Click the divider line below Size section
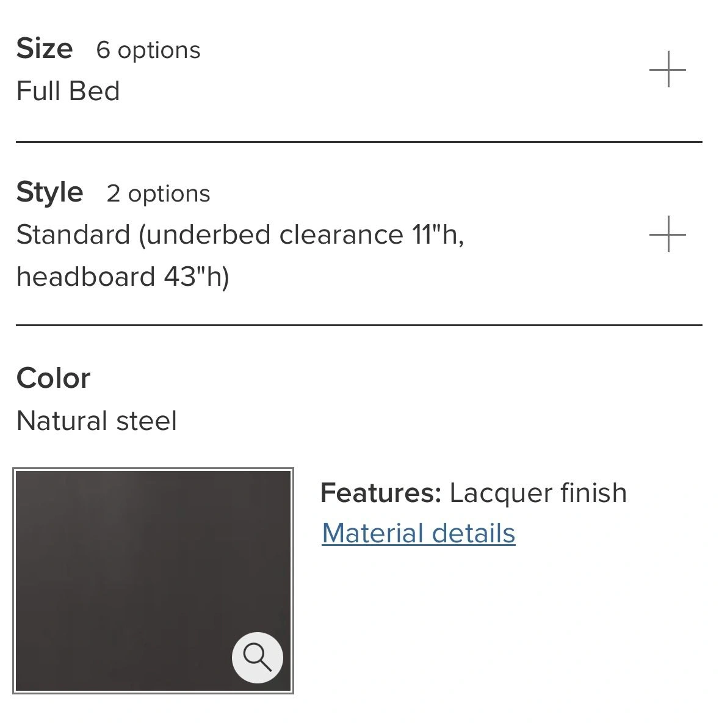Viewport: 719px width, 728px height. 359,142
